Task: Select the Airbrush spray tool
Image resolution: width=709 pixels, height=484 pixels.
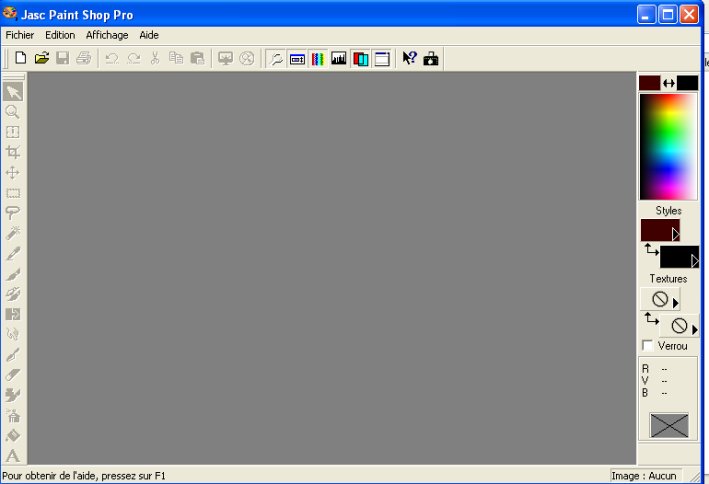Action: 13,416
